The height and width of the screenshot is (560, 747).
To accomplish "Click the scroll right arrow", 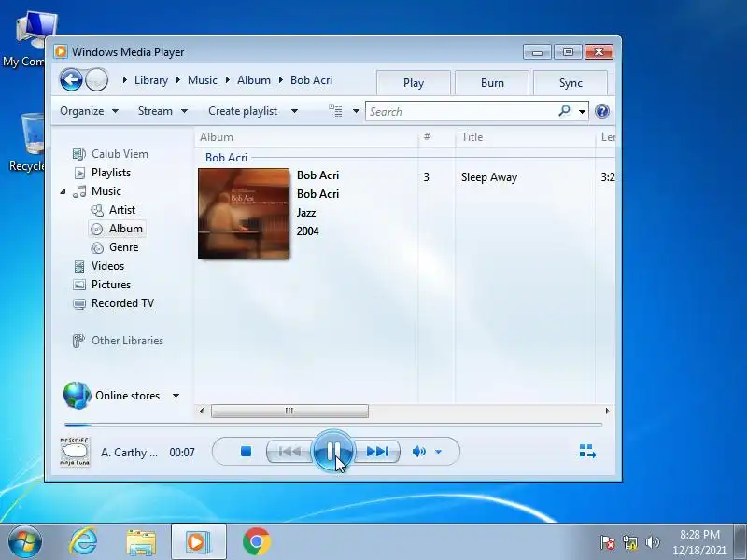I will pos(607,411).
